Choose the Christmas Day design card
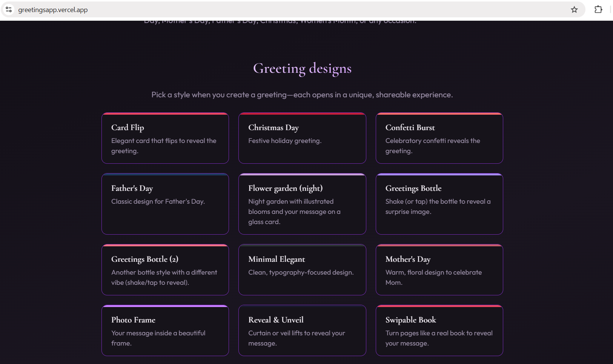This screenshot has height=364, width=613. pyautogui.click(x=302, y=138)
